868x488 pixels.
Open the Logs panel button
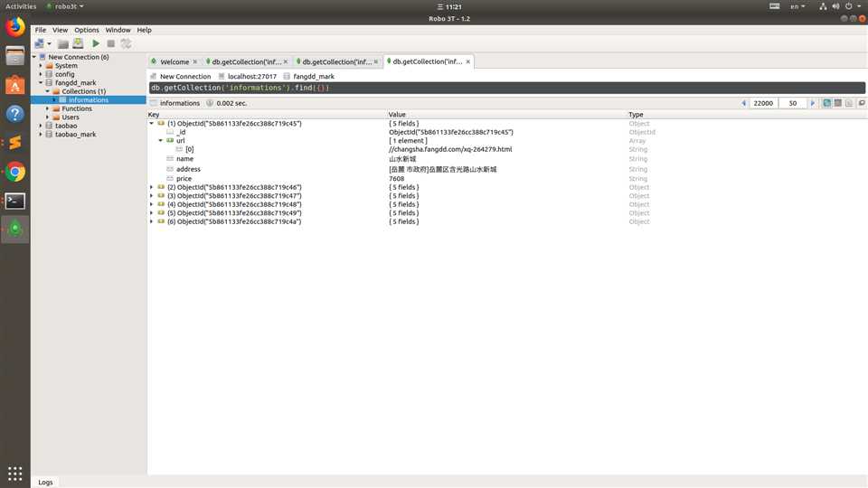[45, 482]
